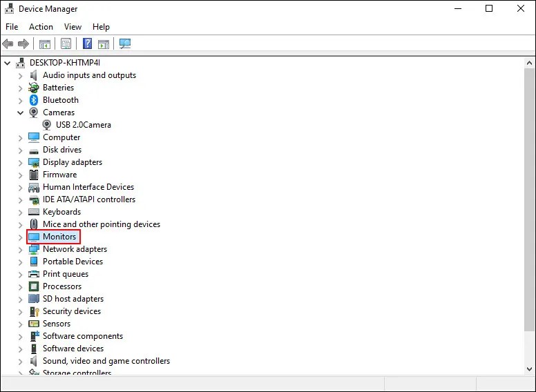Expand the SD host adapters arrow
Image resolution: width=536 pixels, height=392 pixels.
click(20, 299)
